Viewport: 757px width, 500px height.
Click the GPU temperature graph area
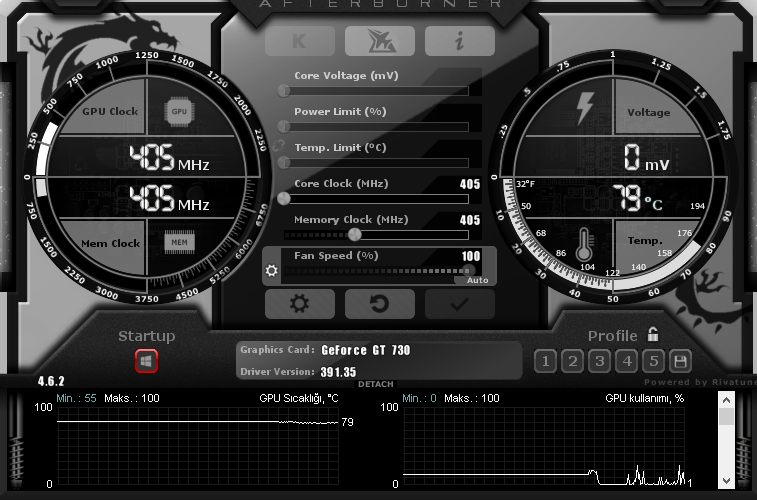pos(198,445)
